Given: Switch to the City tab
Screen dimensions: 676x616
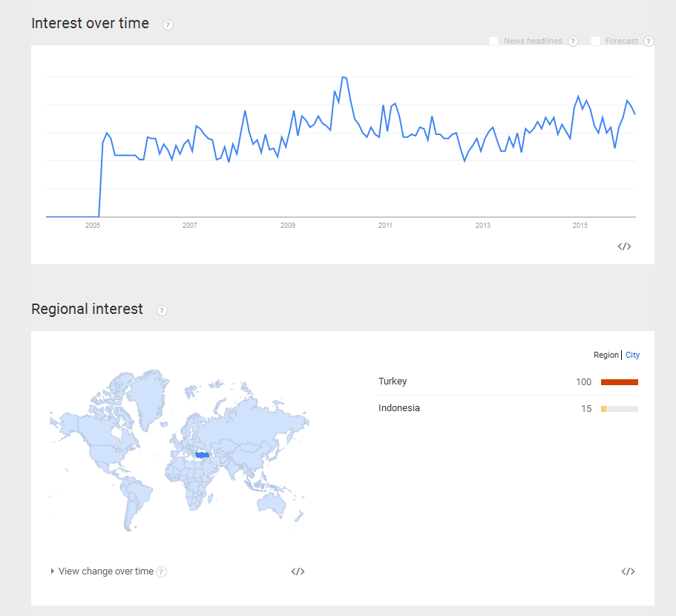Looking at the screenshot, I should click(632, 355).
